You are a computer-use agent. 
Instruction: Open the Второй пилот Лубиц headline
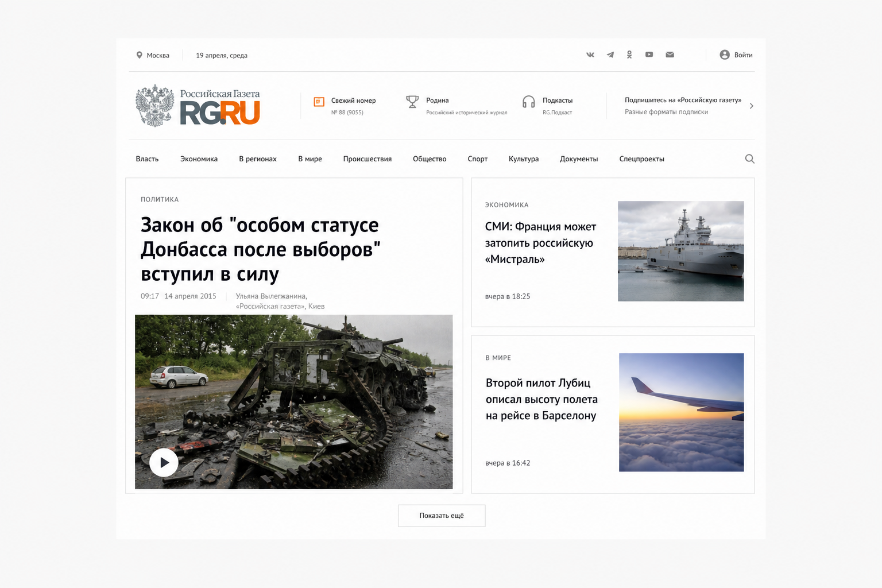point(541,399)
